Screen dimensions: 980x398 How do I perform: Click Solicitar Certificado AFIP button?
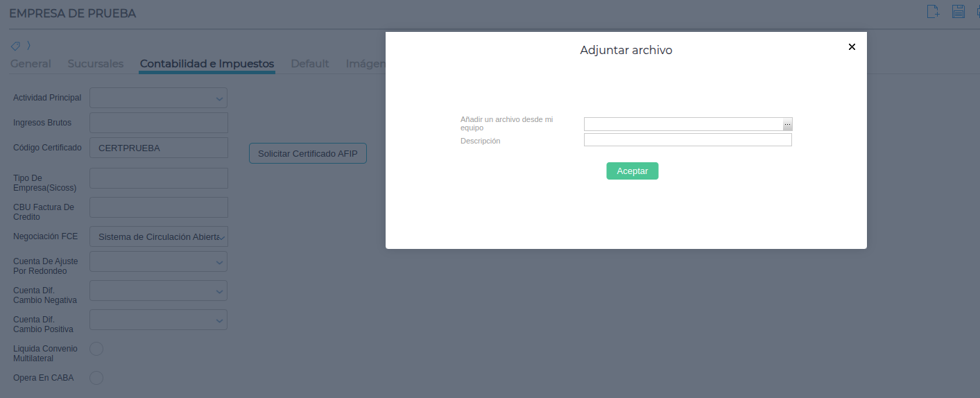point(308,153)
